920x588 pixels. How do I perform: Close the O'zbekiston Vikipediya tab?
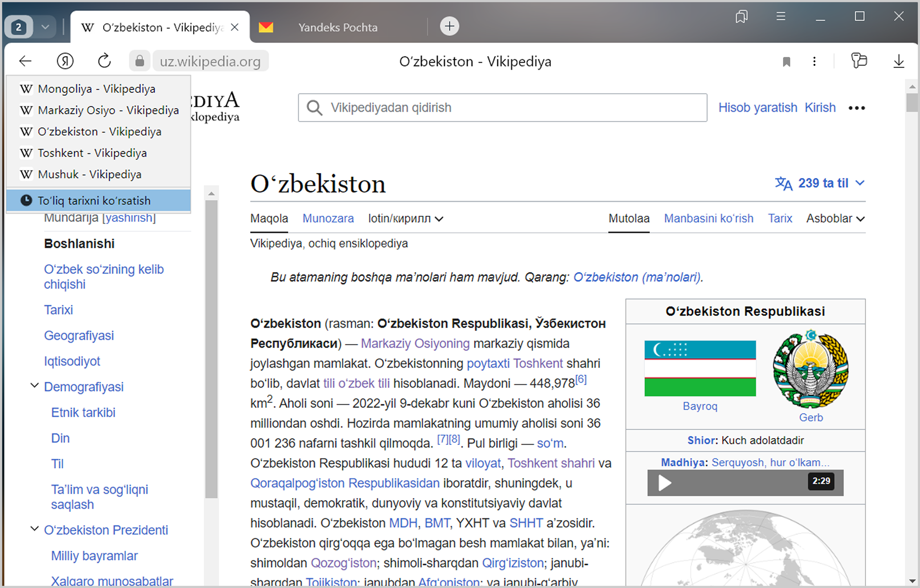pyautogui.click(x=235, y=27)
